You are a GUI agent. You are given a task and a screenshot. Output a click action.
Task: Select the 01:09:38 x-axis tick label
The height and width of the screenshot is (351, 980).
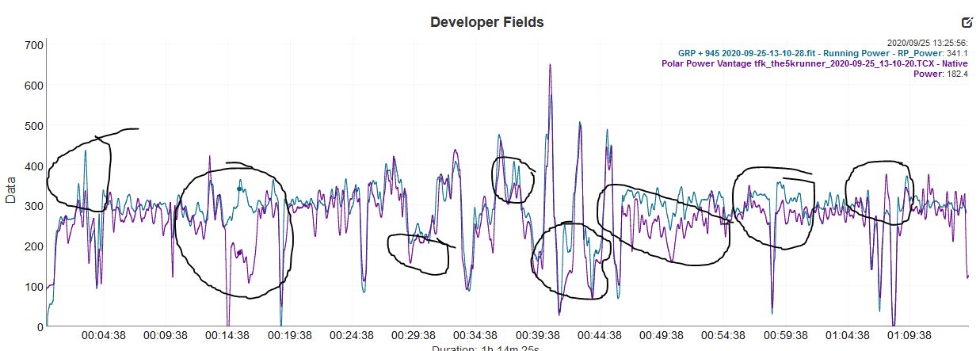(x=909, y=336)
